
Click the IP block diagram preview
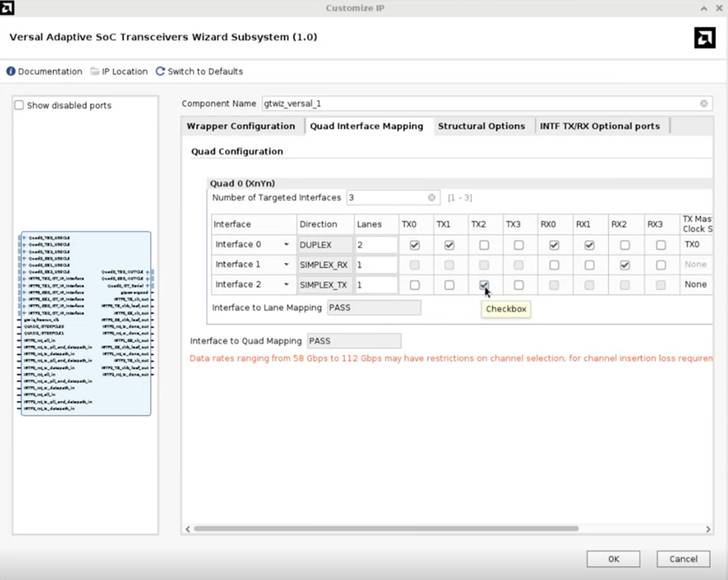tap(86, 323)
